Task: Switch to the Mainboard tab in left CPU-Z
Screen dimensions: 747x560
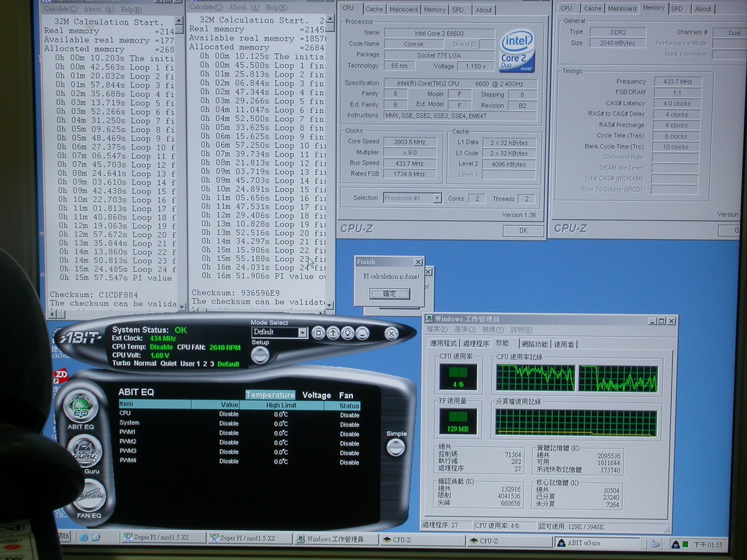Action: click(x=403, y=9)
